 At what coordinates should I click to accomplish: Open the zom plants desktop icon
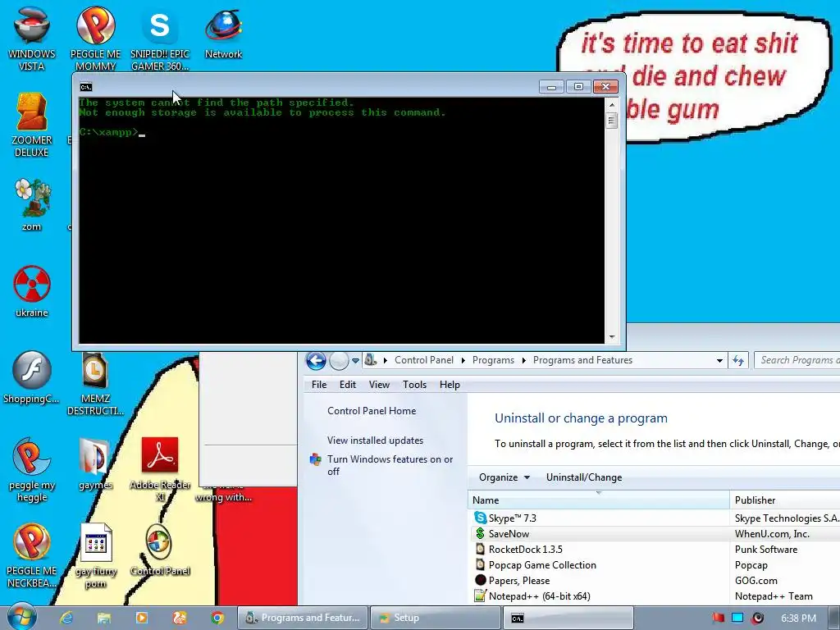click(x=32, y=204)
